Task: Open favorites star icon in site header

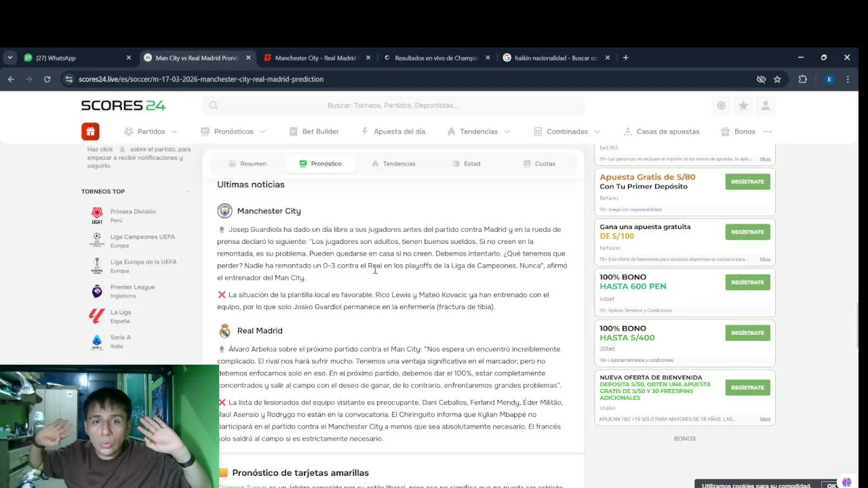Action: click(x=743, y=105)
